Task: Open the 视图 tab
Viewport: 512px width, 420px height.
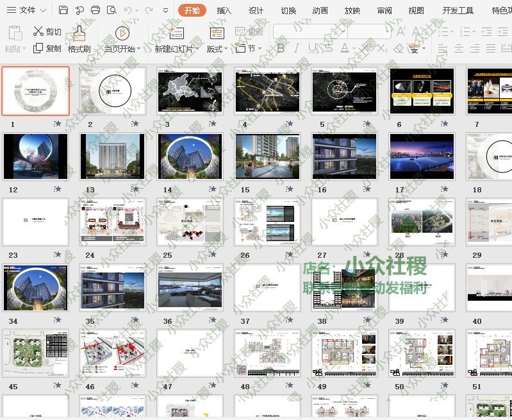Action: [417, 10]
